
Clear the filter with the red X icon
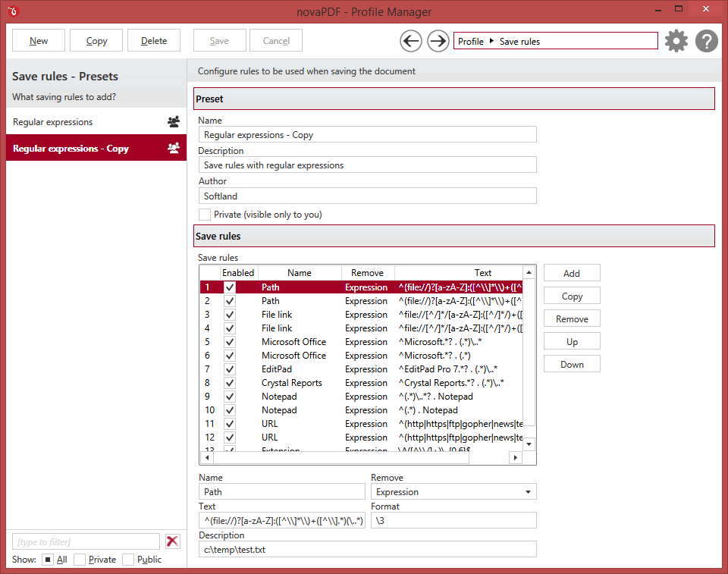[172, 541]
